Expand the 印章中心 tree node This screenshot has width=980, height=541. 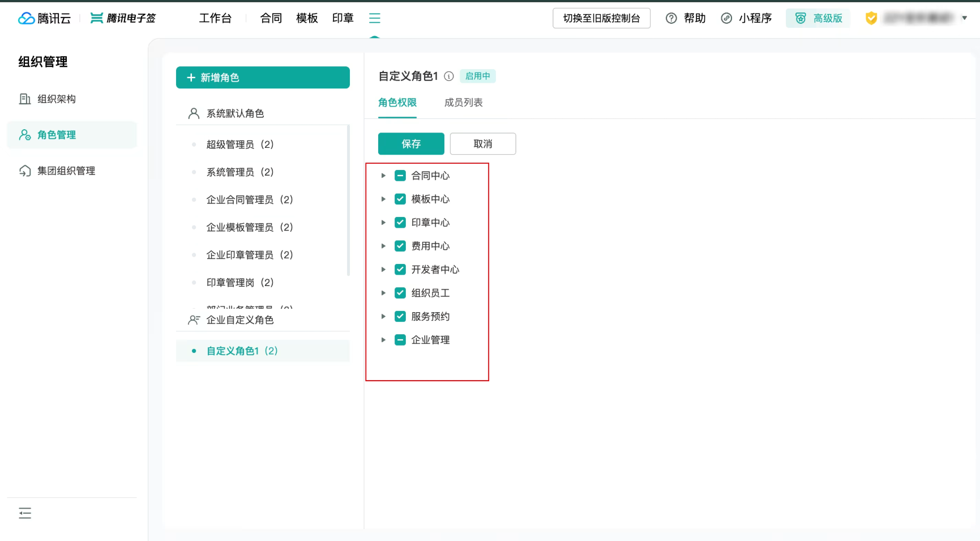coord(383,223)
